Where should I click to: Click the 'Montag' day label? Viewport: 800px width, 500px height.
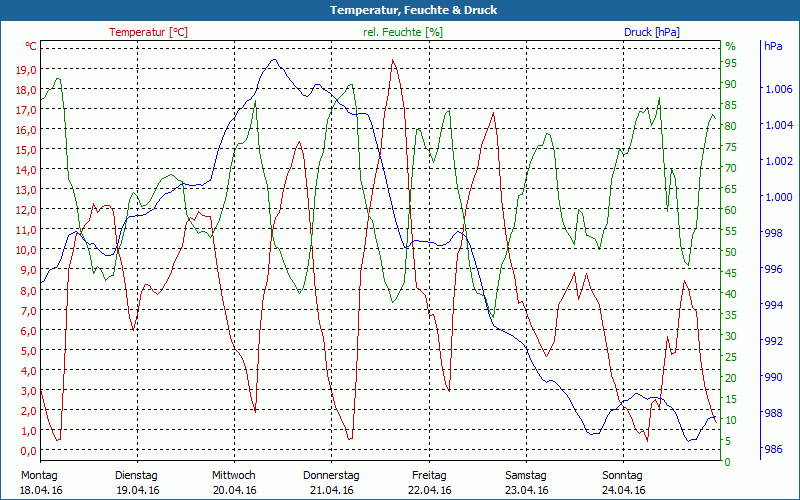pyautogui.click(x=39, y=475)
